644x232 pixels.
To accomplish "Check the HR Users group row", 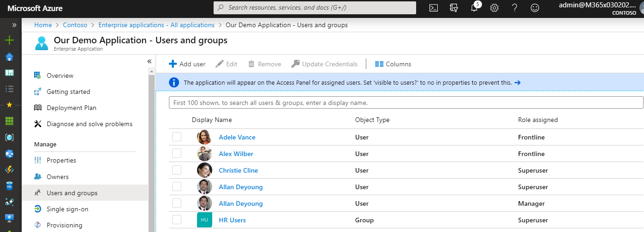I will pos(177,220).
